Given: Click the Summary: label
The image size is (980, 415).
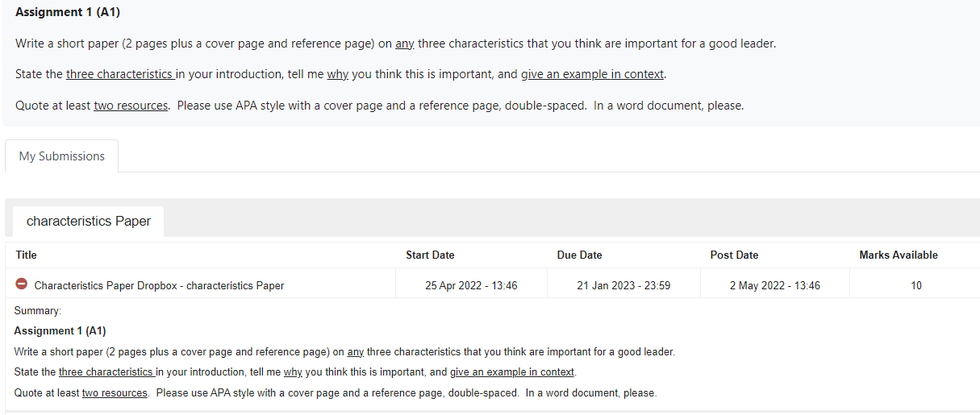Looking at the screenshot, I should pyautogui.click(x=38, y=310).
